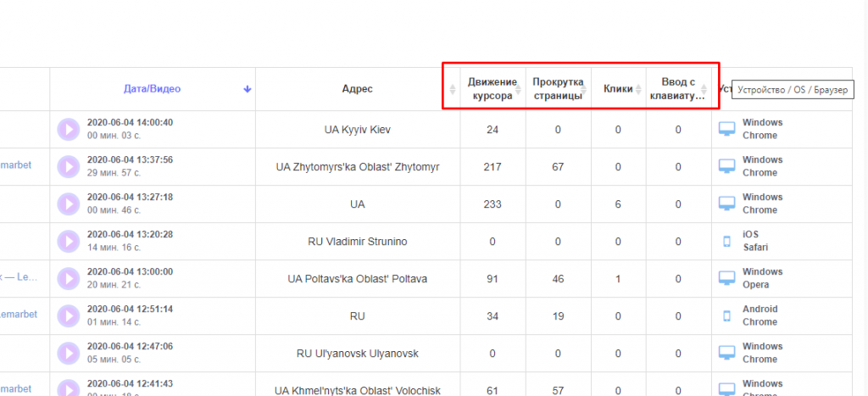
Task: Click the Windows Opera desktop device icon
Action: pyautogui.click(x=727, y=279)
